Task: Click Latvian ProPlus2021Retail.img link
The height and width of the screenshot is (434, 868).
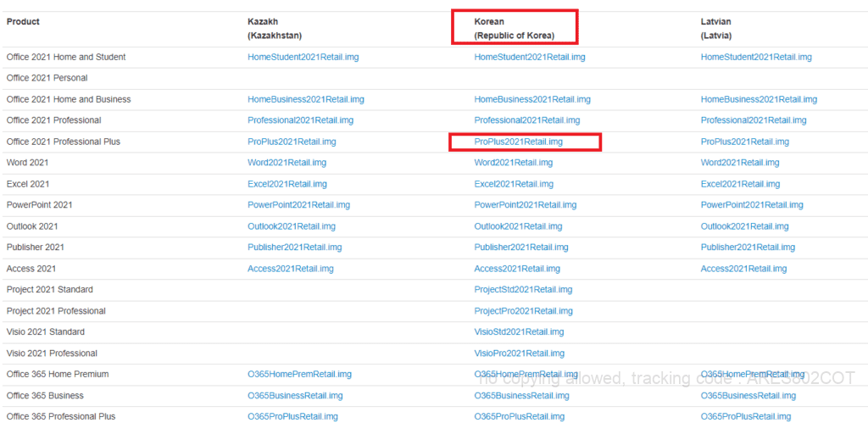Action: tap(744, 142)
